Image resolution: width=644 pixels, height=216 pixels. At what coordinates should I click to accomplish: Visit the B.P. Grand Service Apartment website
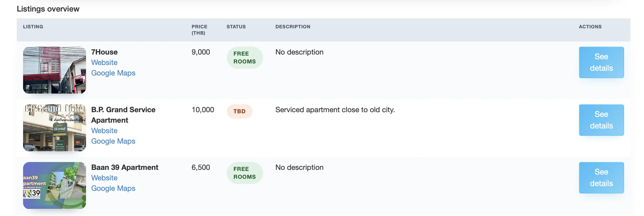point(104,131)
